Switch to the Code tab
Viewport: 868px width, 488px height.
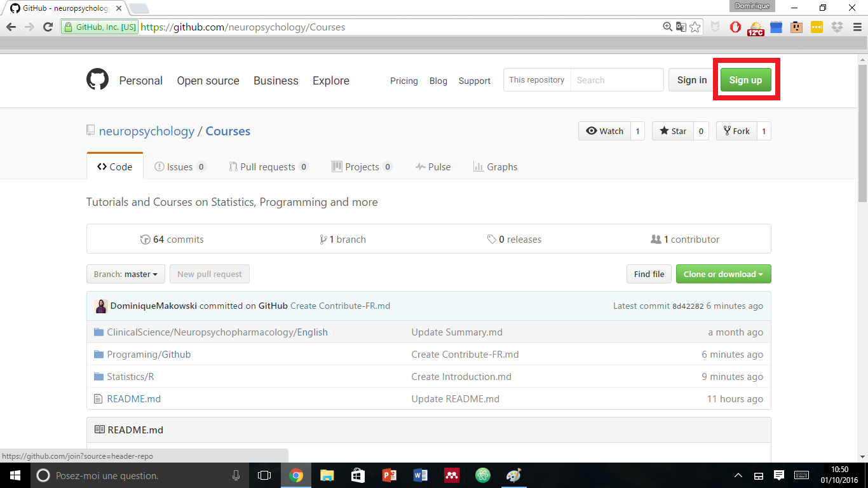[x=115, y=166]
